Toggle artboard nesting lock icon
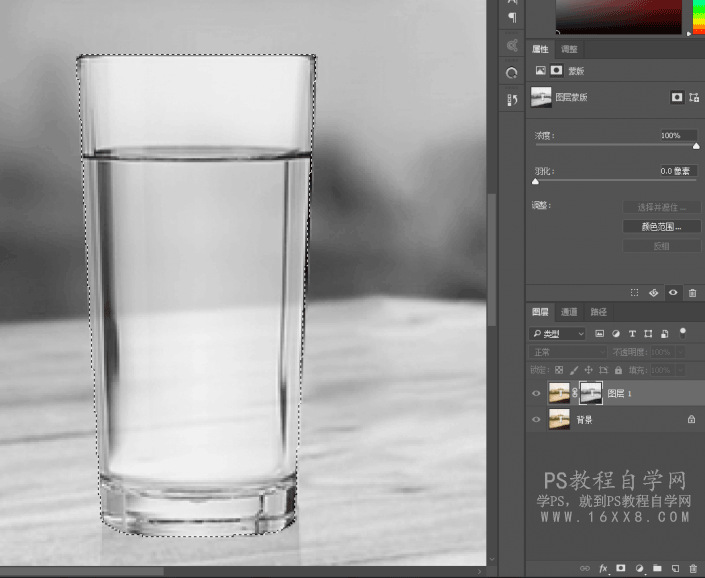This screenshot has width=705, height=578. 603,370
